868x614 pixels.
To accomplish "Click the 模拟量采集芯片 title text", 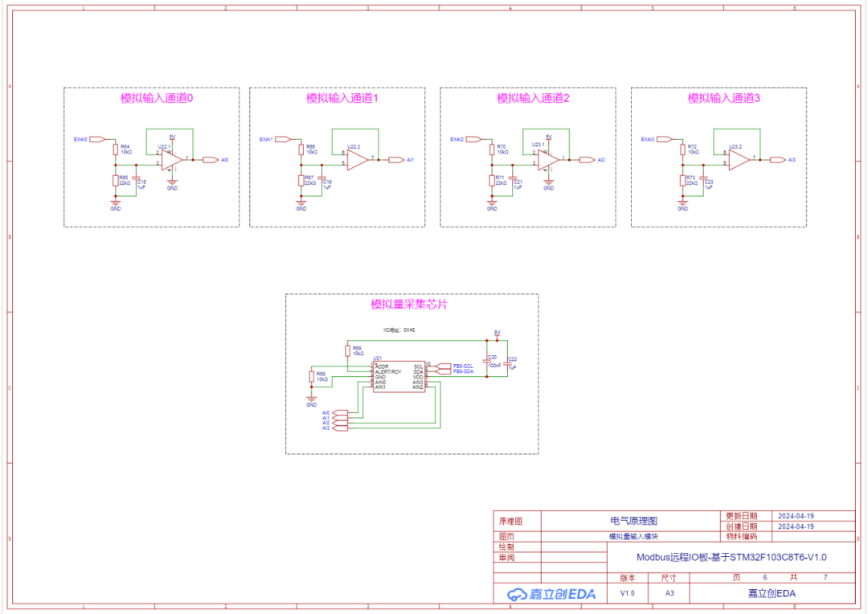I will coord(409,305).
